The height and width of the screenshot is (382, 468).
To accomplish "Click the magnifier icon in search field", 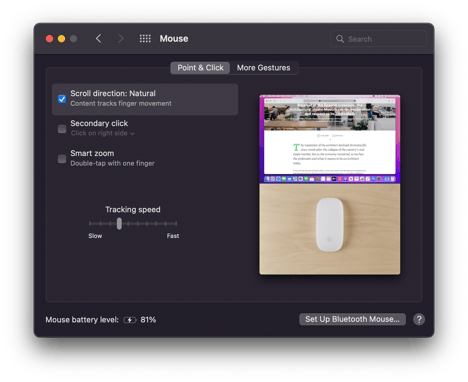I will (340, 39).
